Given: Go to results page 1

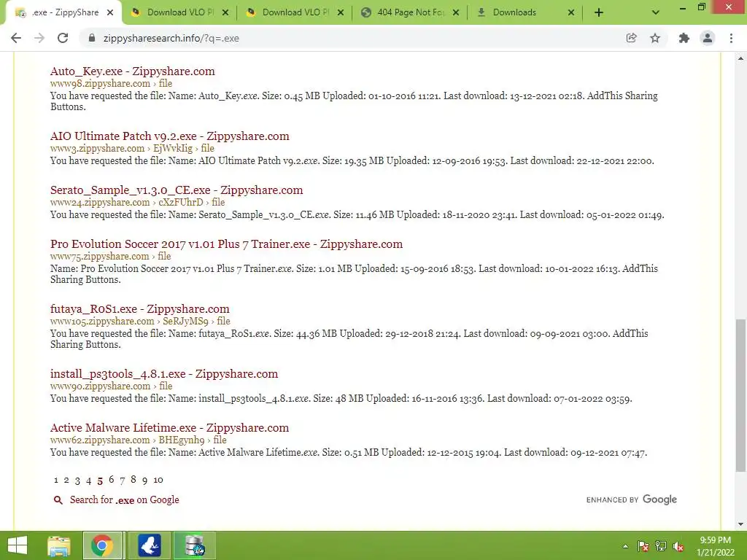Looking at the screenshot, I should [55, 480].
